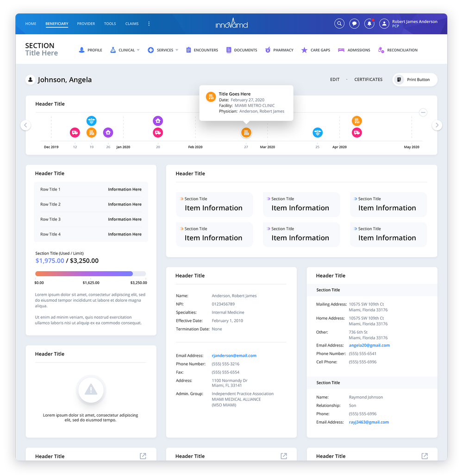Select the PHARMACY icon

click(268, 50)
